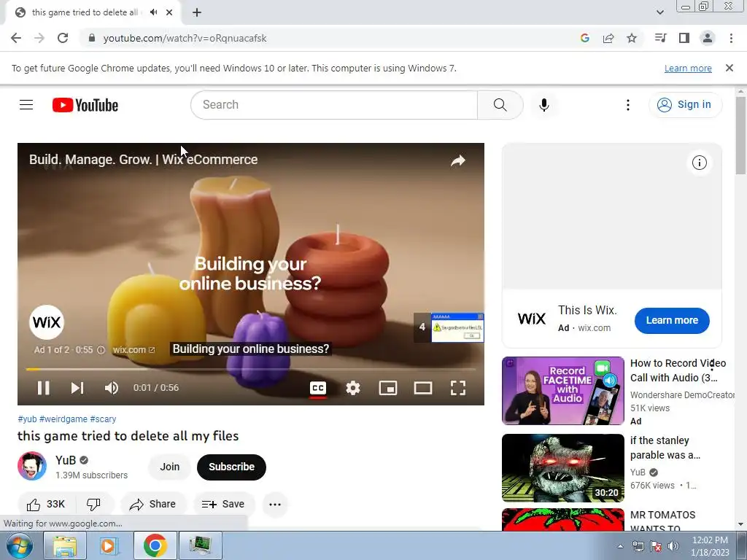747x560 pixels.
Task: Open 'if the stanley parable was a...' title
Action: tap(665, 448)
